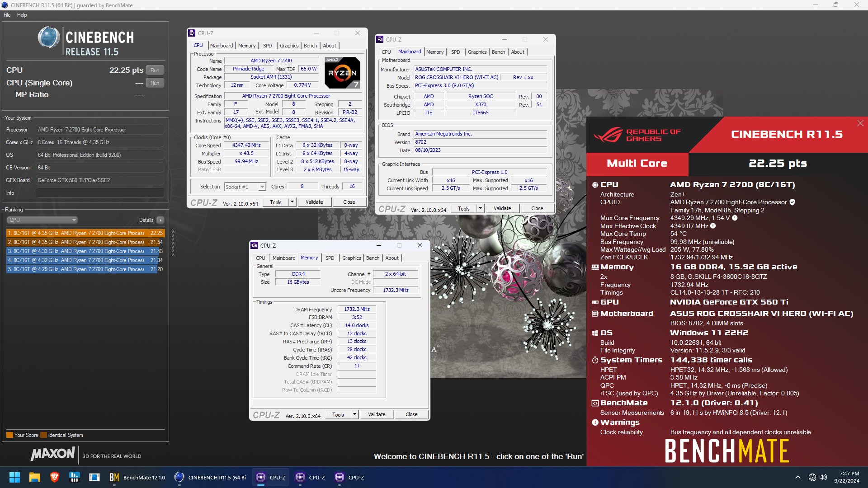
Task: Open Windows Start menu
Action: point(14,477)
